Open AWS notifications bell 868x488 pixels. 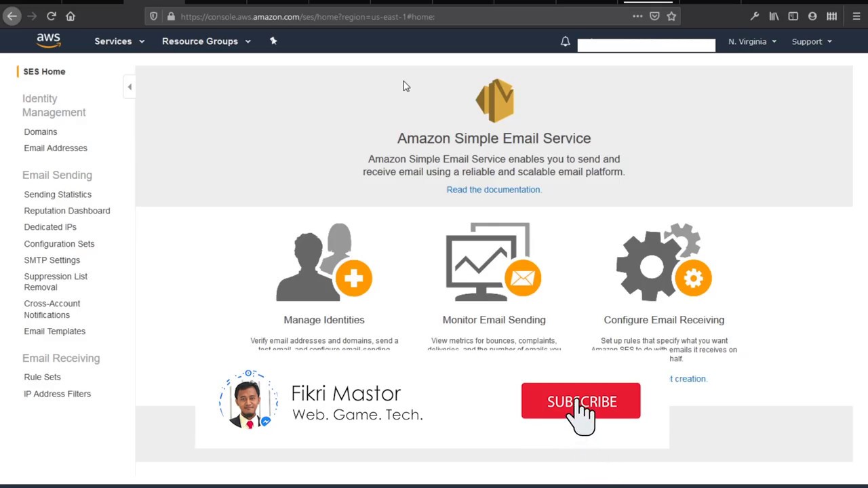[x=565, y=41]
